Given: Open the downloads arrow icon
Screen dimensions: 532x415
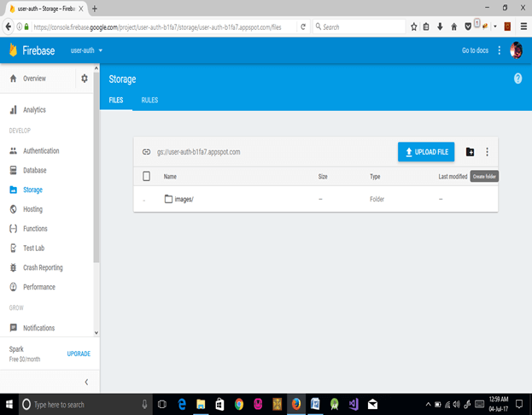Looking at the screenshot, I should [x=440, y=26].
